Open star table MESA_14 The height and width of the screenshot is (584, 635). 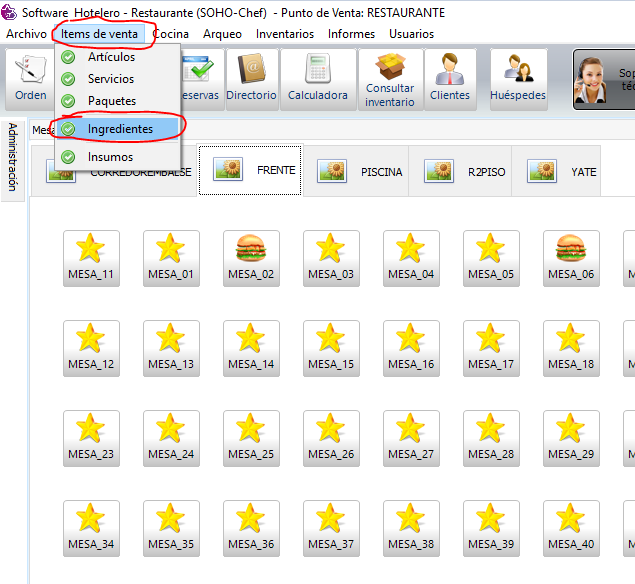pyautogui.click(x=251, y=347)
